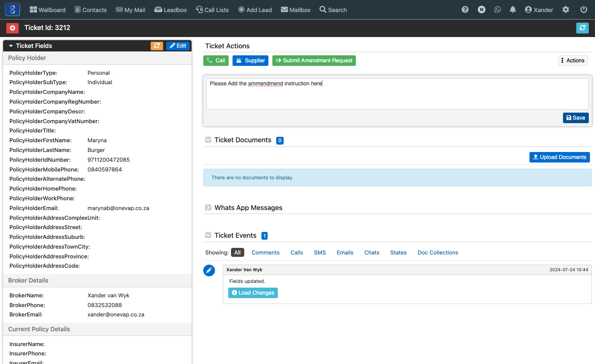
Task: Open the Leadbox menu item
Action: coord(171,10)
